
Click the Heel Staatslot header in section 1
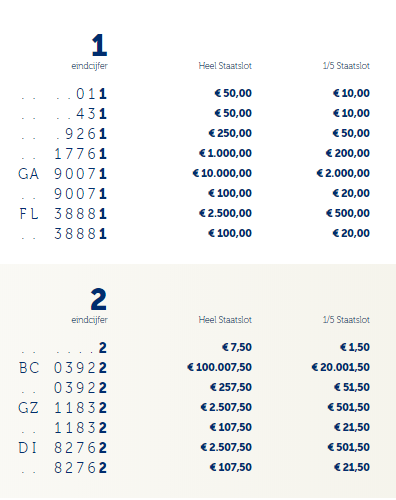225,66
